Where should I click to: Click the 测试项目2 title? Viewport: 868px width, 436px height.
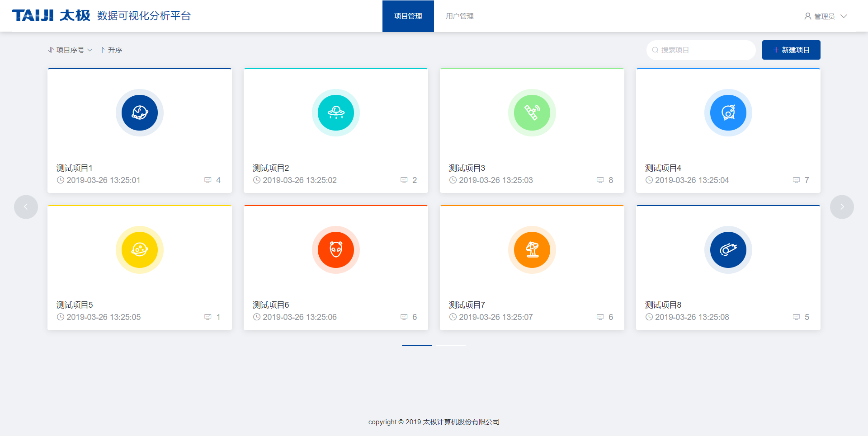(271, 168)
